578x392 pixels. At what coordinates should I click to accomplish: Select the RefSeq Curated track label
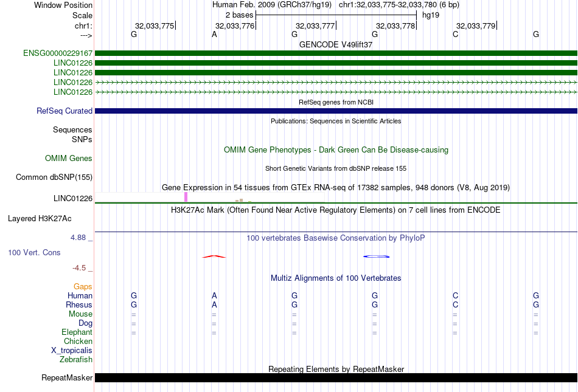[x=64, y=111]
